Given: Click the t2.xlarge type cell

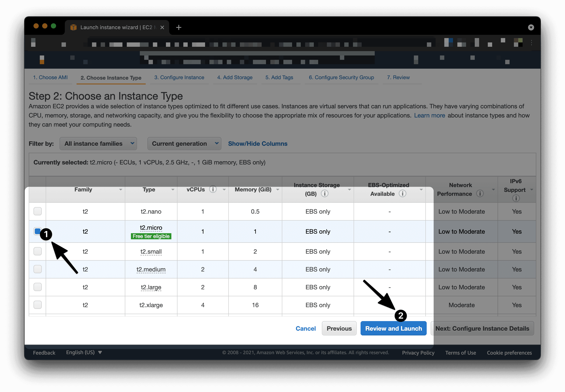Looking at the screenshot, I should click(151, 305).
